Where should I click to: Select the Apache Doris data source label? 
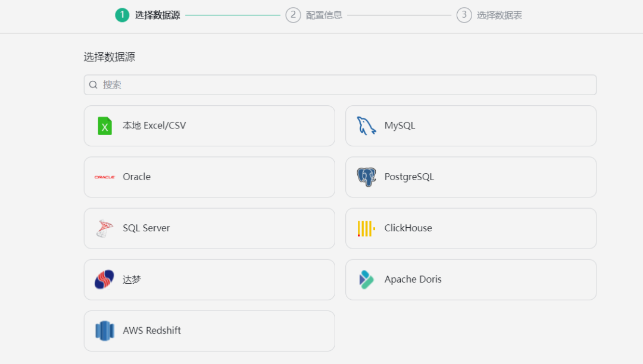pyautogui.click(x=413, y=279)
